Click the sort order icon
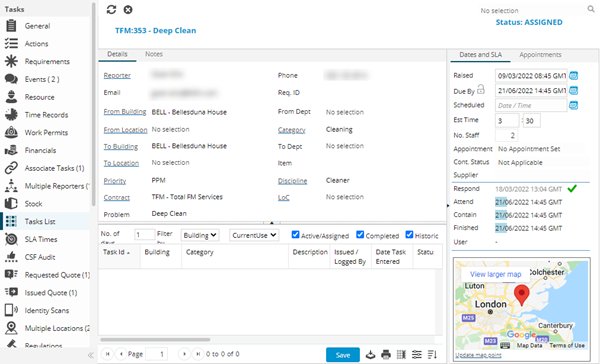The image size is (600, 364). 432,354
